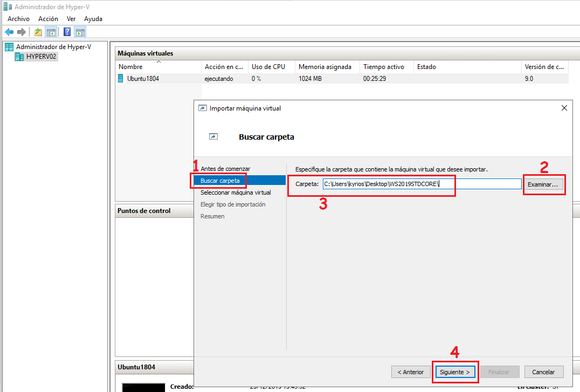The height and width of the screenshot is (392, 580).
Task: Toggle show/hide console tree in toolbar
Action: tap(51, 31)
